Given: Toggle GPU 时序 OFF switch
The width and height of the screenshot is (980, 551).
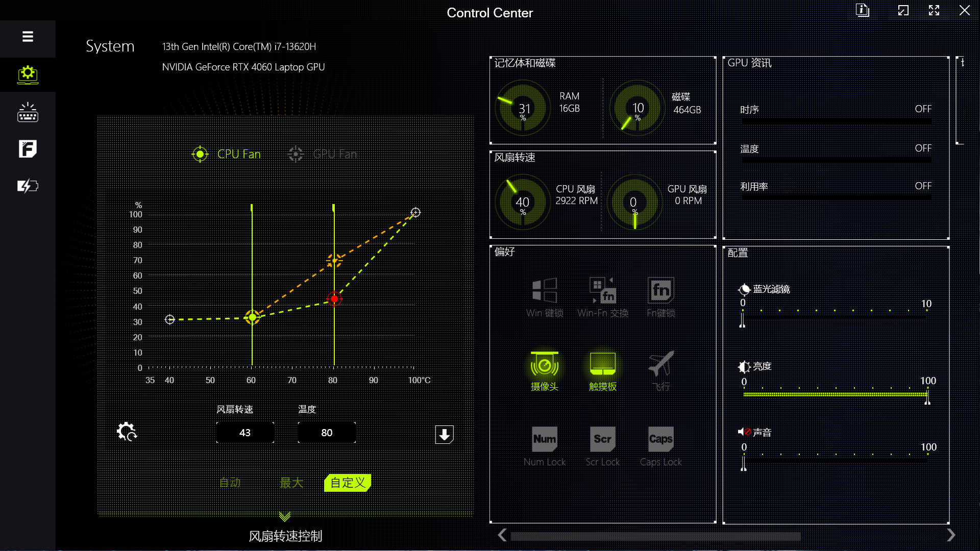Looking at the screenshot, I should click(x=923, y=109).
